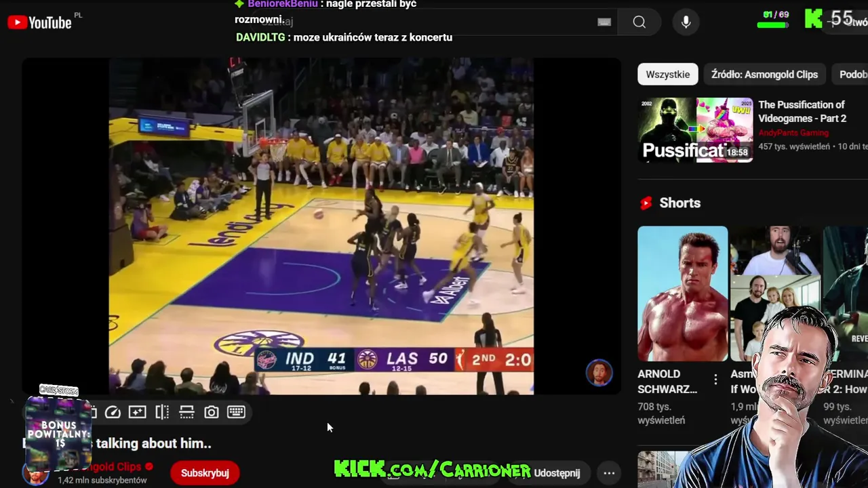868x488 pixels.
Task: Open the YouTube home logo
Action: tap(39, 22)
